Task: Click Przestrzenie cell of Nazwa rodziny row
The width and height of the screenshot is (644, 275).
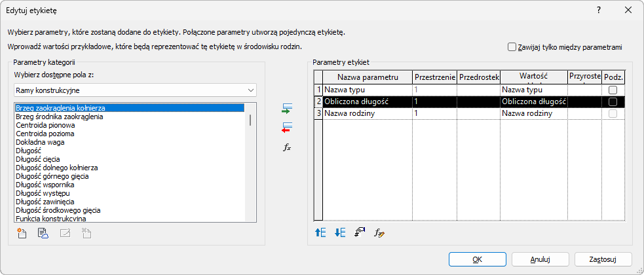Action: [434, 113]
